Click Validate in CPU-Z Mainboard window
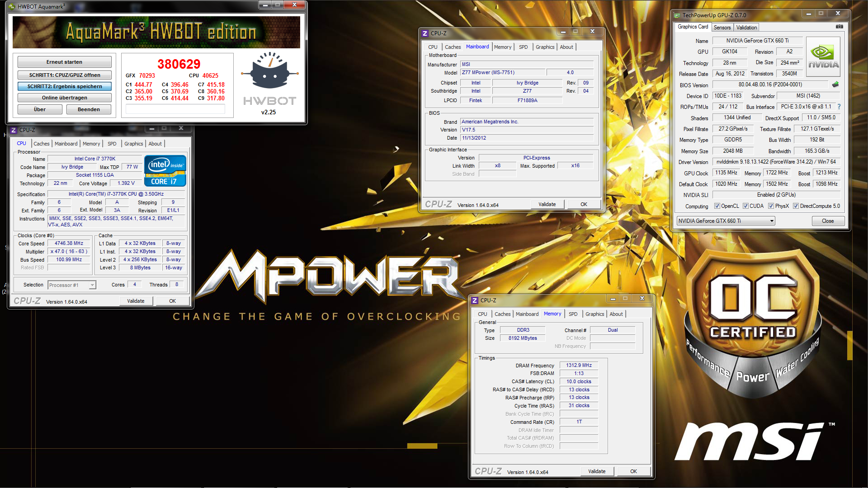Image resolution: width=868 pixels, height=488 pixels. tap(547, 204)
